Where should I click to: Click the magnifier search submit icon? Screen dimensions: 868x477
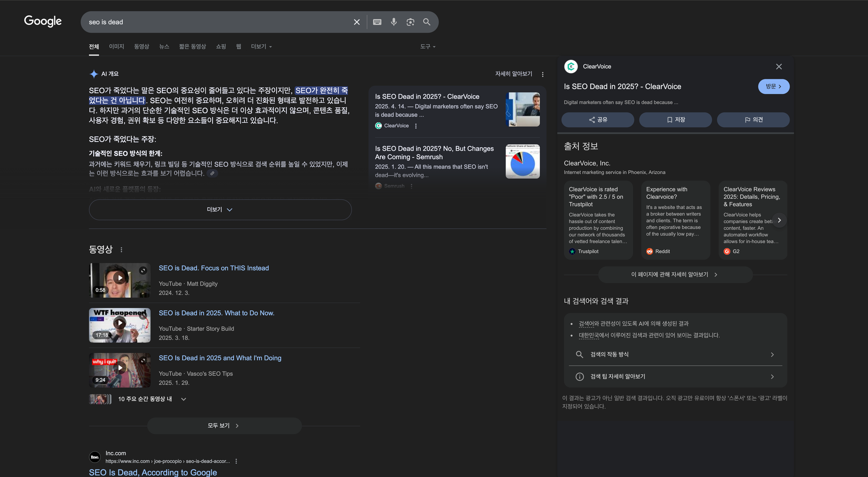tap(427, 22)
